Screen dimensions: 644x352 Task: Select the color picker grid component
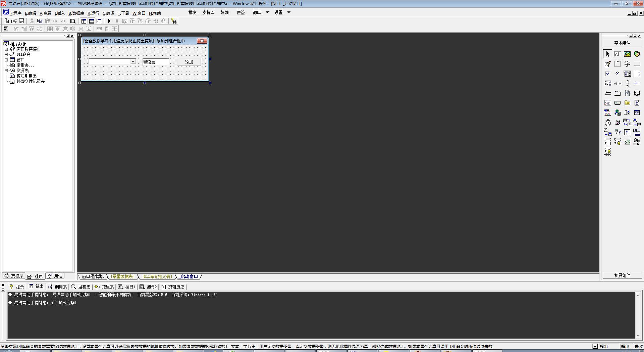tap(608, 113)
